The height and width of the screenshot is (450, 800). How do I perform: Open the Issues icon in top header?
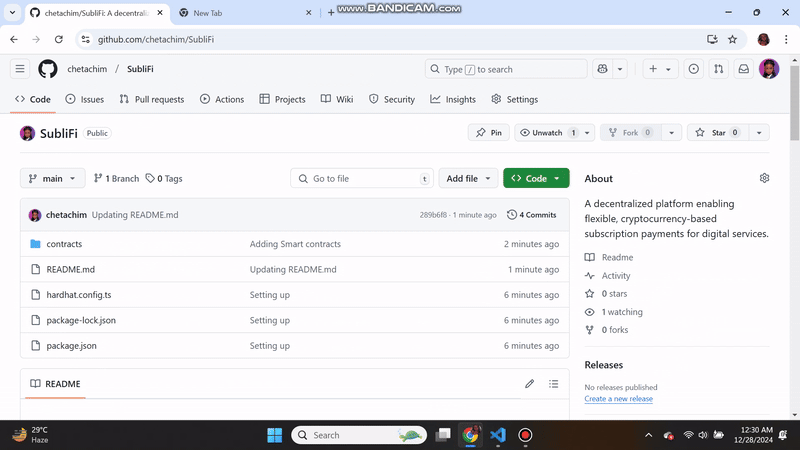tap(693, 69)
